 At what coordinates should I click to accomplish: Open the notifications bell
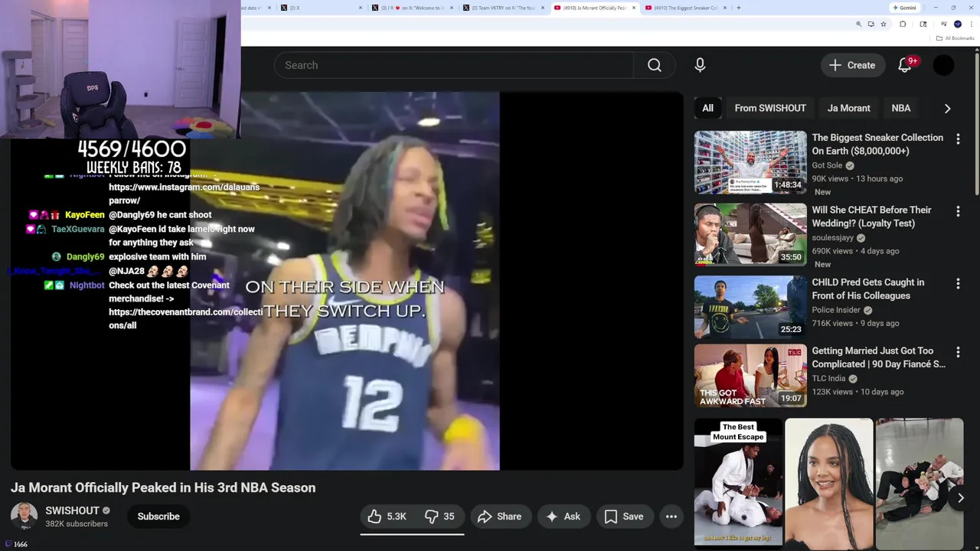[905, 65]
